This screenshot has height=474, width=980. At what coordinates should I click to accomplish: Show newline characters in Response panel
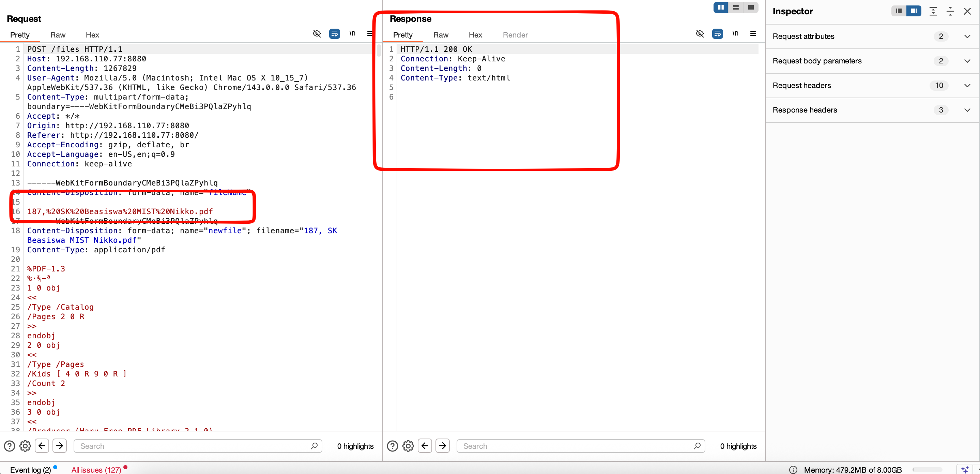735,34
